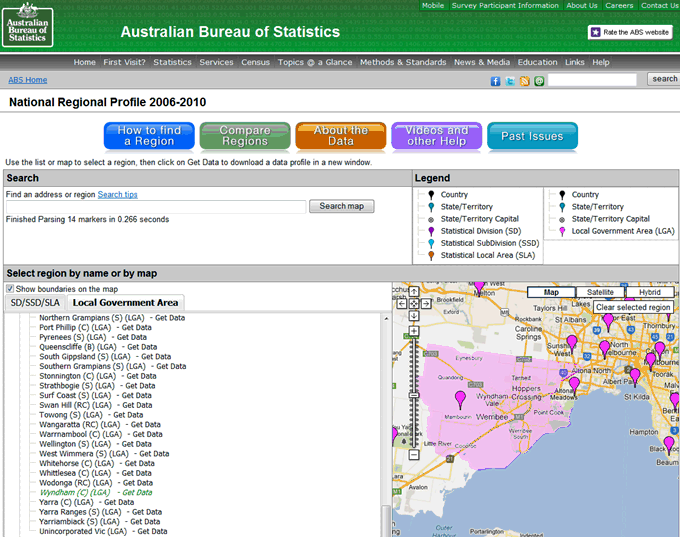
Task: Click the Compare Regions button
Action: tap(245, 136)
